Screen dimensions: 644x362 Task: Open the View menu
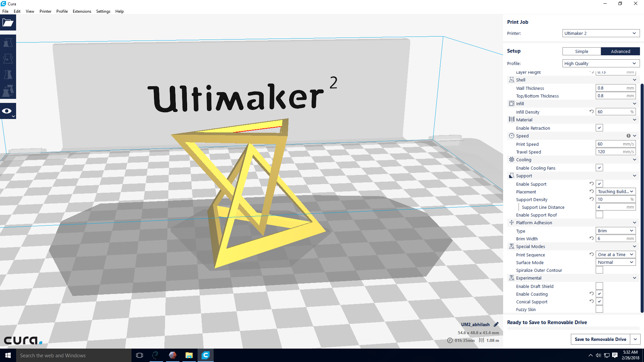click(30, 11)
